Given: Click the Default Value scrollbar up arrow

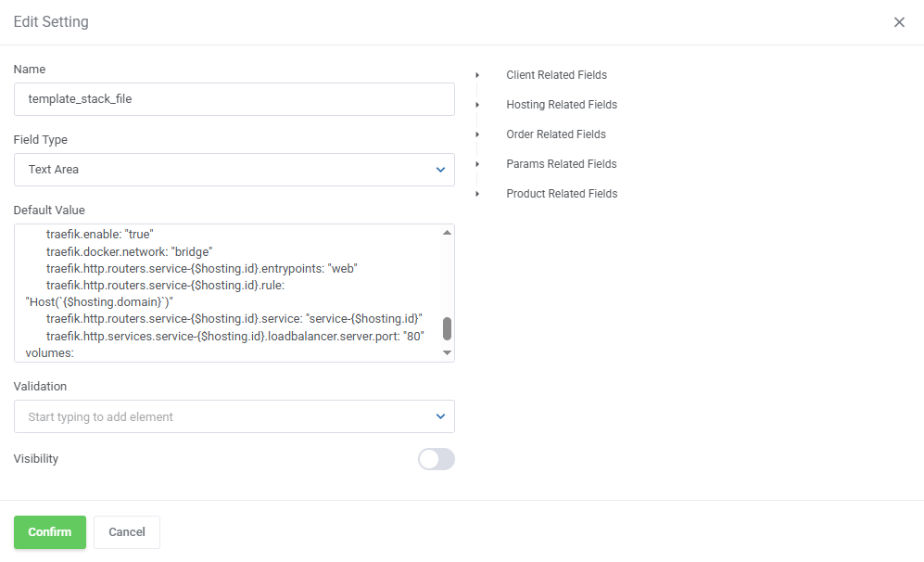Looking at the screenshot, I should [448, 233].
